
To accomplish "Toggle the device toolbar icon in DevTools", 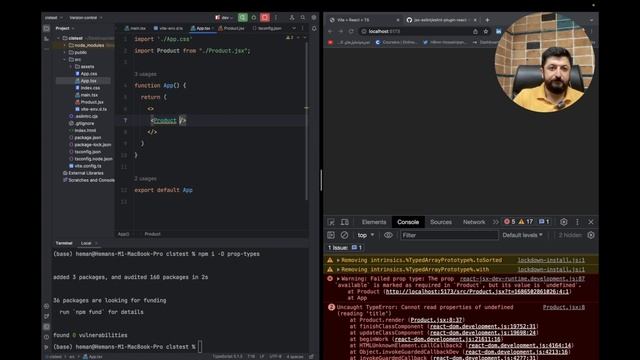I will (345, 222).
